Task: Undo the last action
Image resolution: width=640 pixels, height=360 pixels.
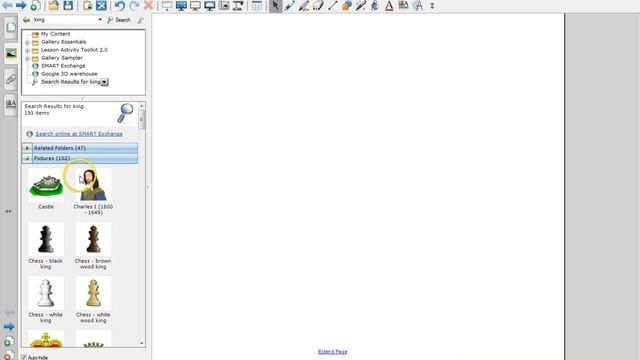Action: tap(120, 6)
